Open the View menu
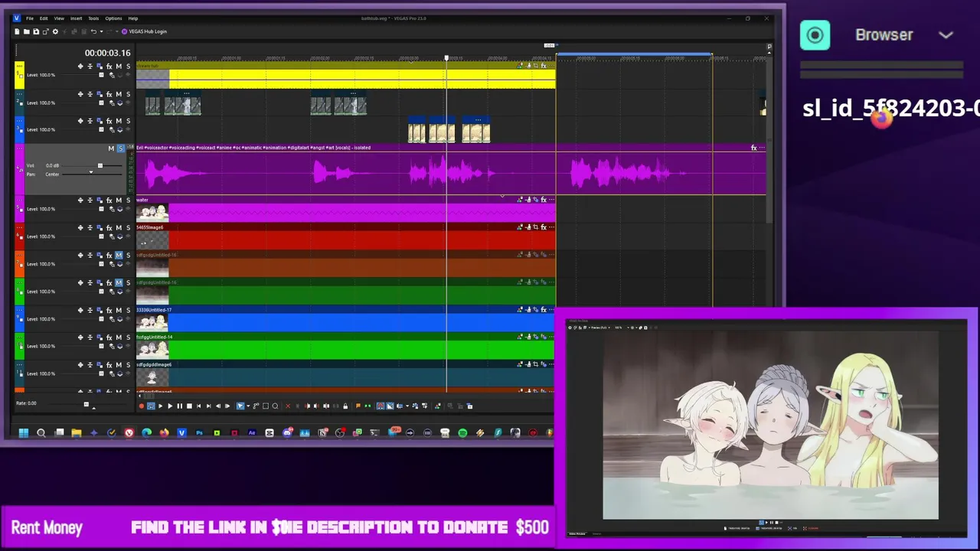The width and height of the screenshot is (980, 551). (x=59, y=18)
